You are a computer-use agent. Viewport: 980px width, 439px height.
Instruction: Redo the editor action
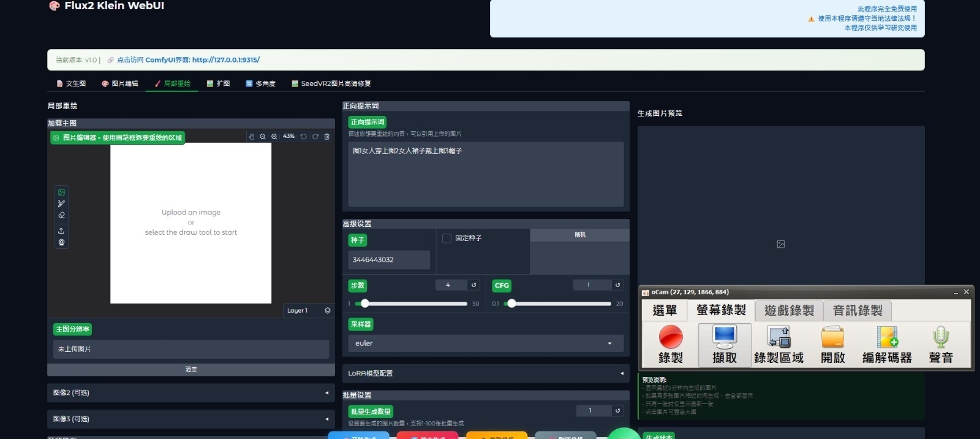[315, 136]
